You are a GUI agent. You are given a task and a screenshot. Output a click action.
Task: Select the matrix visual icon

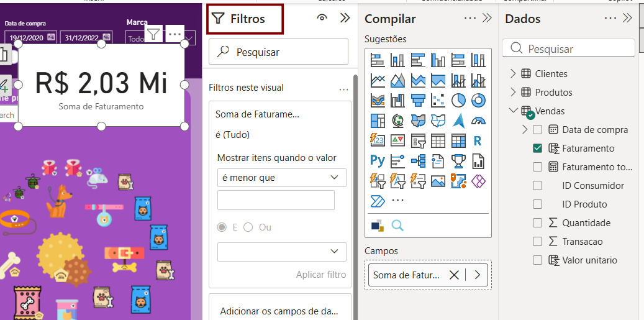pyautogui.click(x=458, y=141)
